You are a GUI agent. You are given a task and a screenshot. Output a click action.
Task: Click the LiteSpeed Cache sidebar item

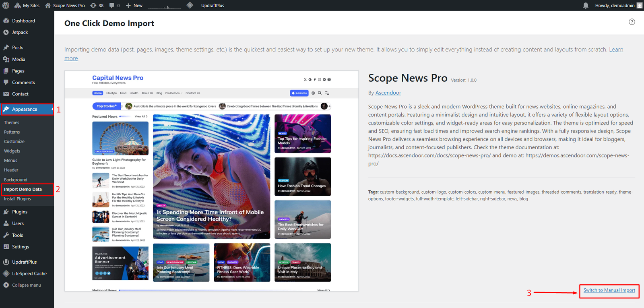pos(29,273)
